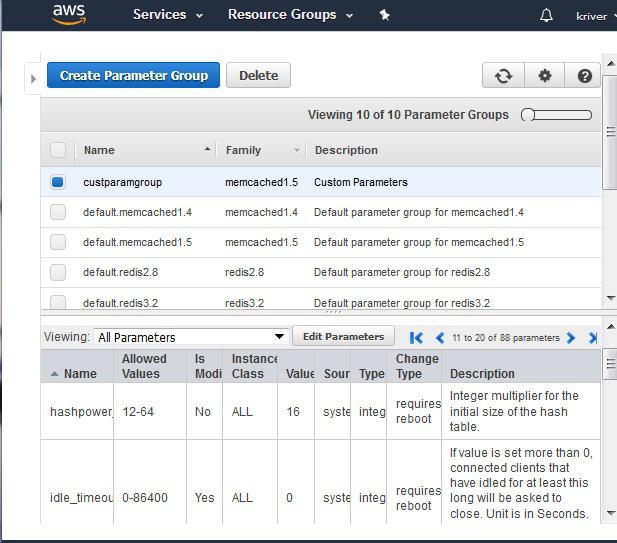Image resolution: width=617 pixels, height=543 pixels.
Task: Click the Edit Parameters button
Action: click(343, 337)
